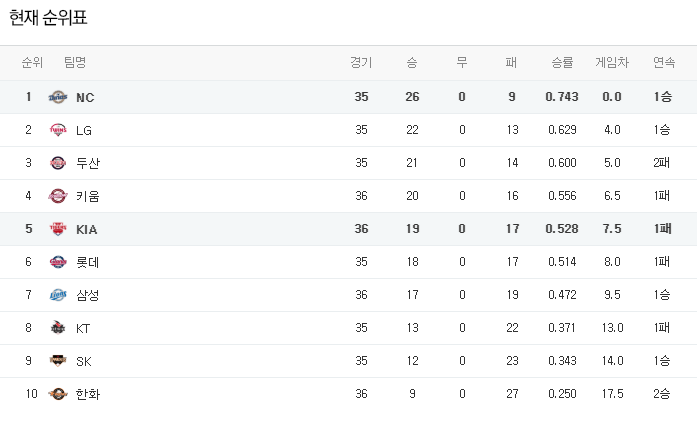
Task: Open the NC team name link
Action: (85, 97)
